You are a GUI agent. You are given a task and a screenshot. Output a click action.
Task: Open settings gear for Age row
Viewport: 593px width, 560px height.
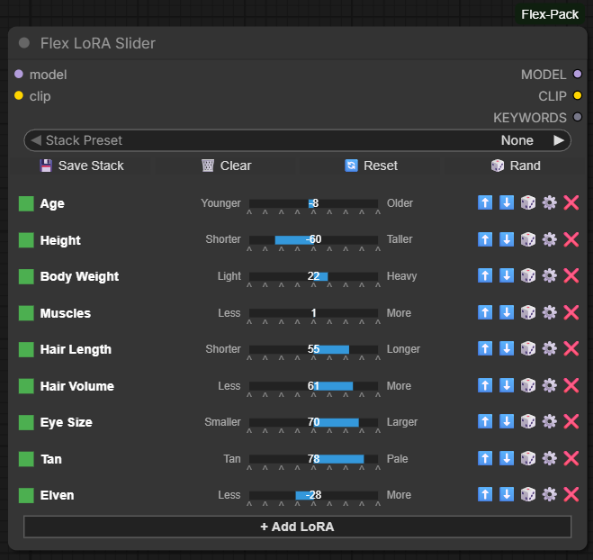(550, 203)
